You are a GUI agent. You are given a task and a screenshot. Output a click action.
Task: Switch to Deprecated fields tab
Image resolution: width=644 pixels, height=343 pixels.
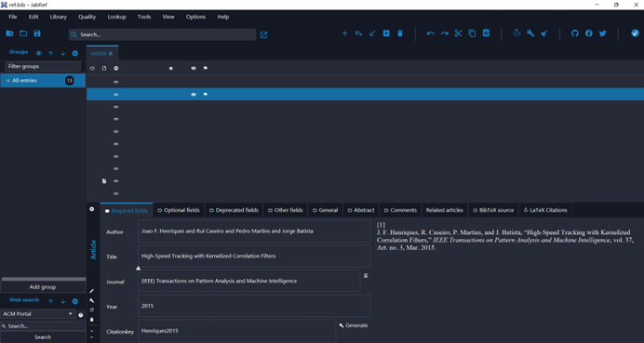235,210
